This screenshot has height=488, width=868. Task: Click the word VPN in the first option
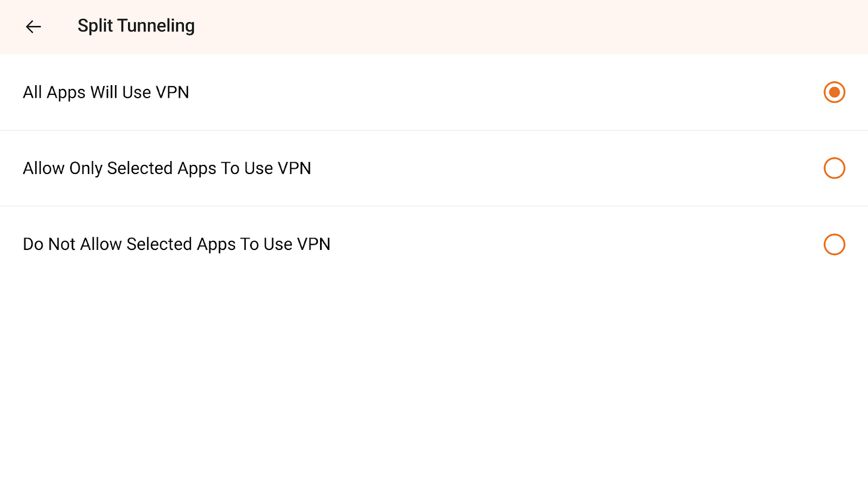pyautogui.click(x=172, y=92)
